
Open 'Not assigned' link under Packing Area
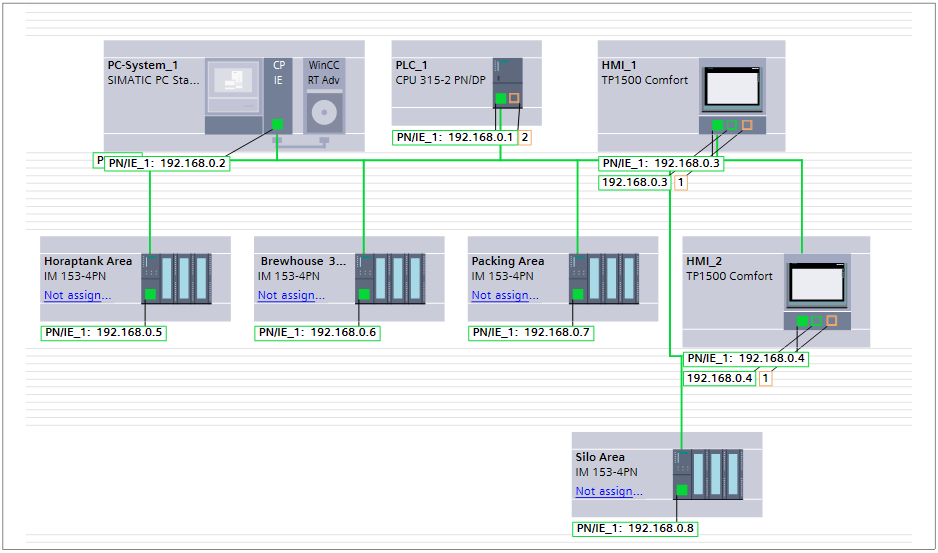click(x=505, y=295)
